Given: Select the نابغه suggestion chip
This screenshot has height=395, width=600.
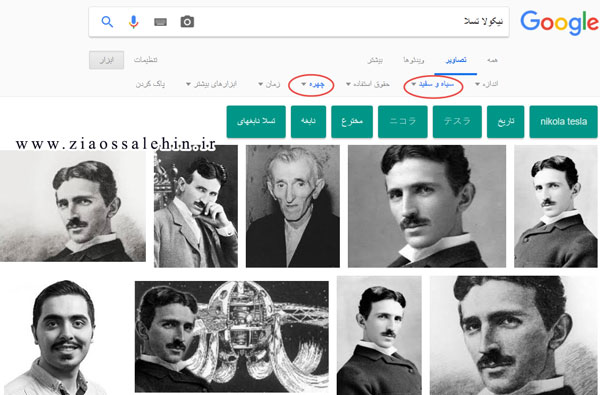Looking at the screenshot, I should point(308,122).
